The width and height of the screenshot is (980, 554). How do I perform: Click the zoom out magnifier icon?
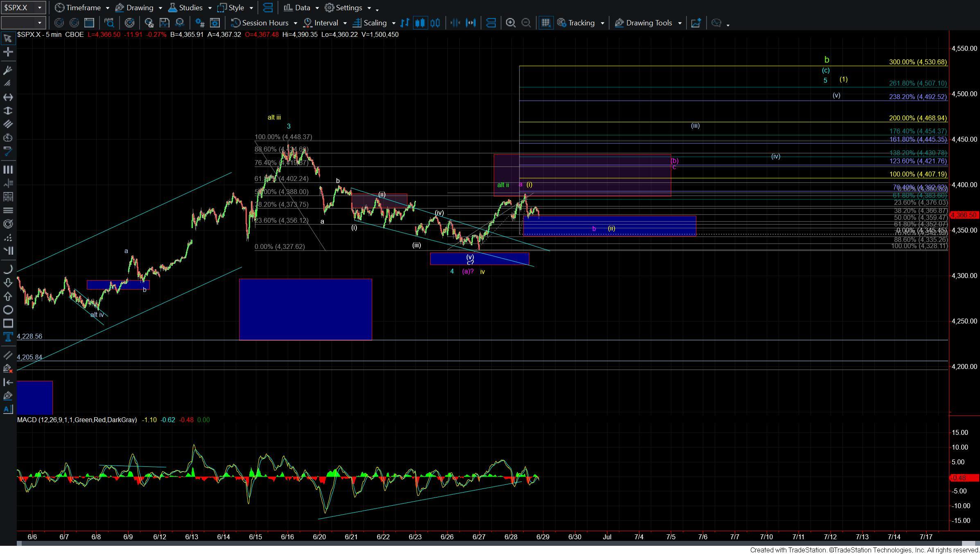tap(526, 23)
